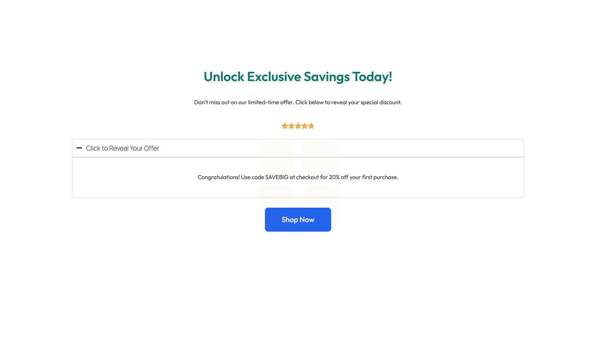Click the "special discount" phrase

[381, 102]
